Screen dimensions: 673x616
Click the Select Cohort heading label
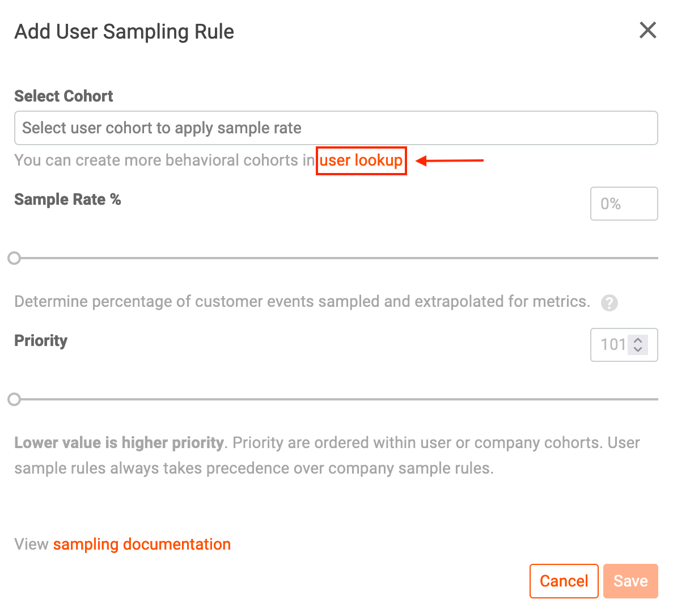tap(64, 96)
